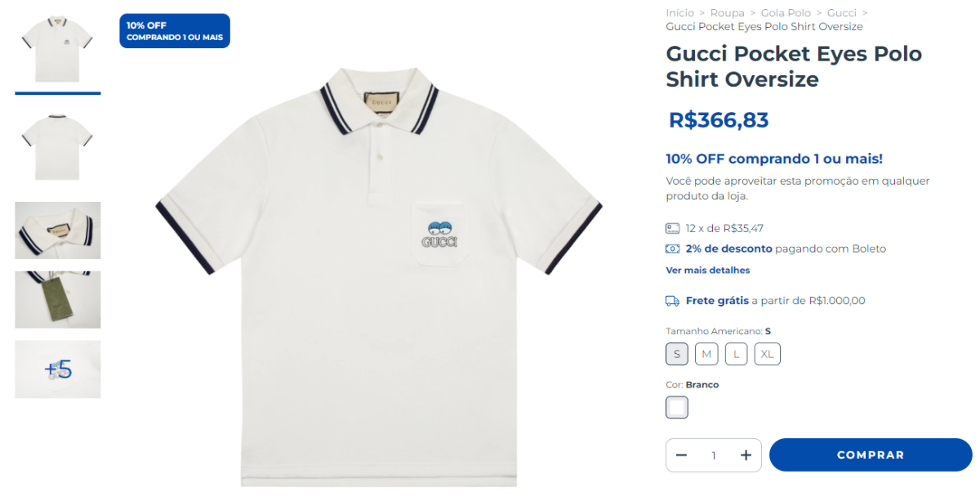This screenshot has height=497, width=980.
Task: Pick size L option
Action: pos(736,354)
